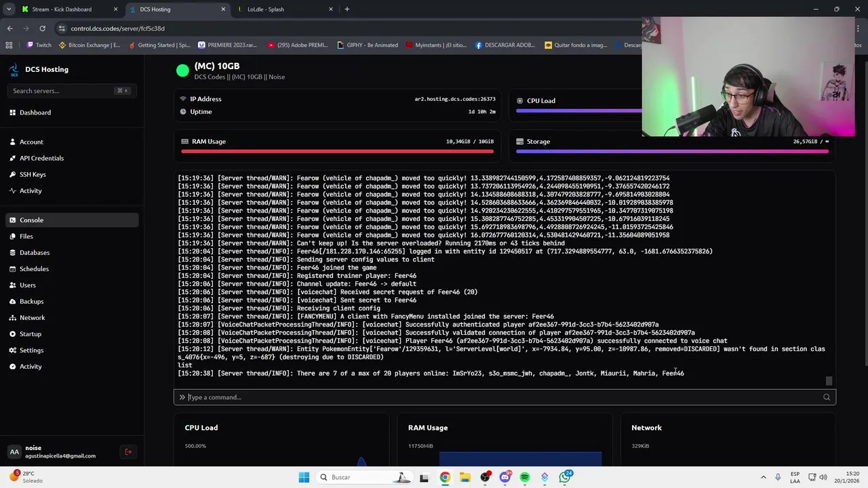Click the CPU Load chart heading

201,428
